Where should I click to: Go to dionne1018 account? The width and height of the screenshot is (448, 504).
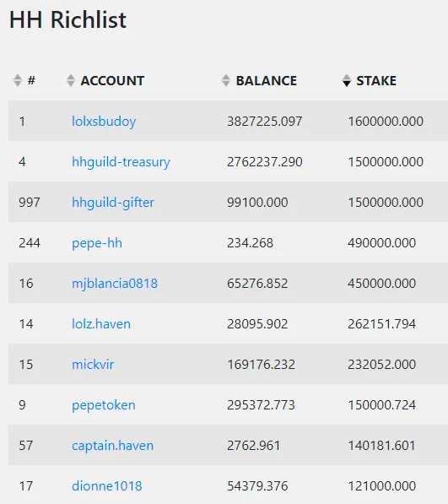[x=106, y=486]
